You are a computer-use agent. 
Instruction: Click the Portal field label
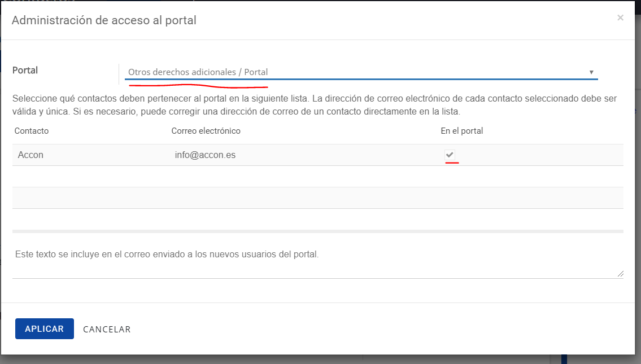coord(25,71)
